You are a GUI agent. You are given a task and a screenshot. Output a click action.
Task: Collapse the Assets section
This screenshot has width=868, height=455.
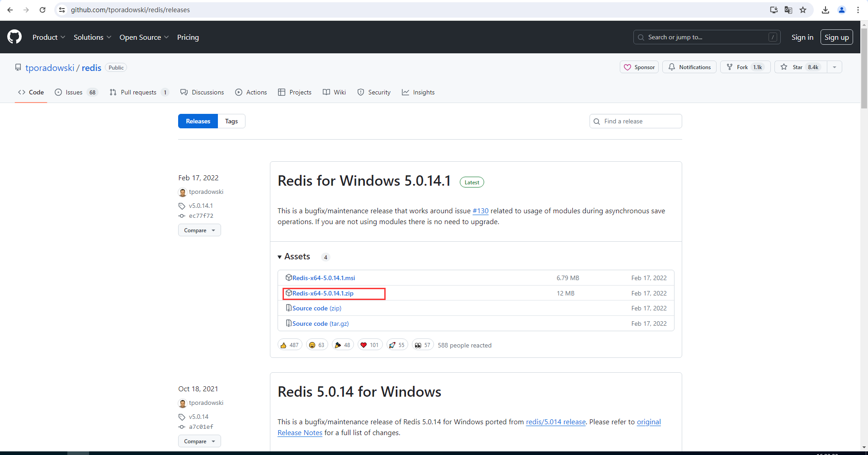tap(294, 257)
